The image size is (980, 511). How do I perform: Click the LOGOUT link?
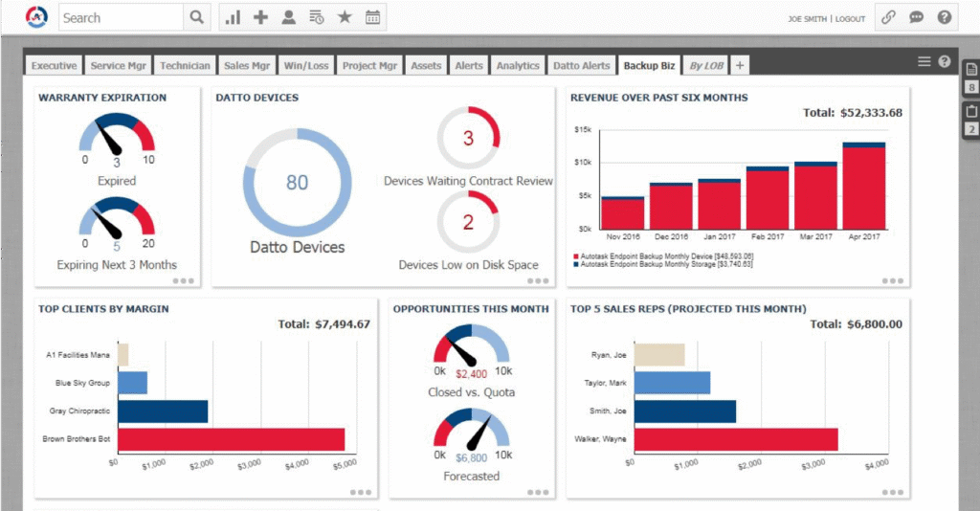point(850,19)
